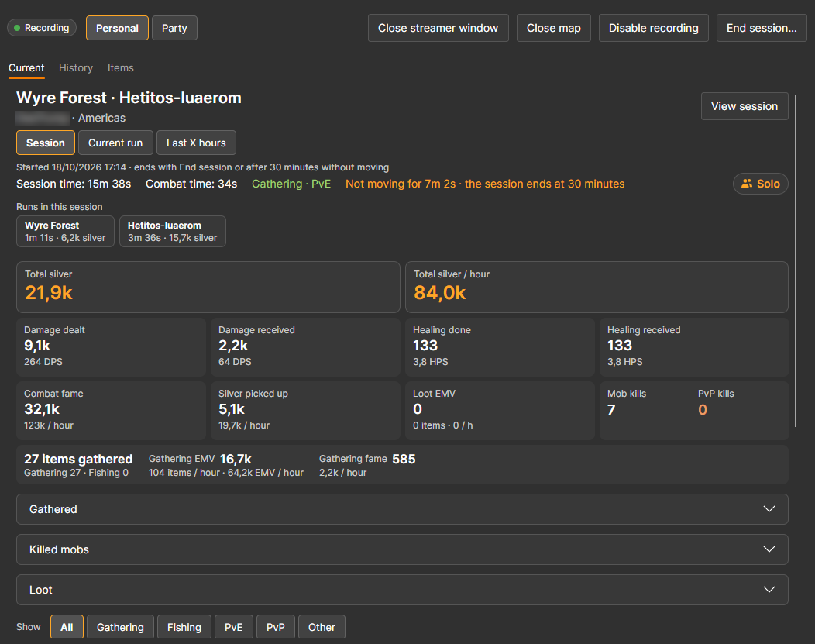Click the Damage dealt 9,1k value
Screen dimensions: 815x644
coord(37,346)
